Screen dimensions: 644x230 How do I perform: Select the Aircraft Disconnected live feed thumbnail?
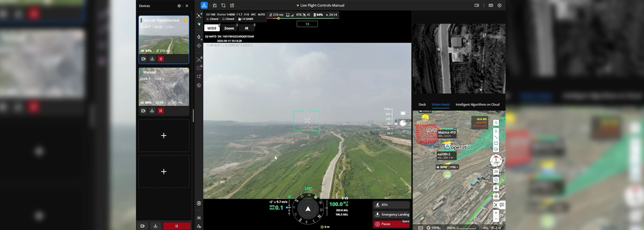[164, 35]
